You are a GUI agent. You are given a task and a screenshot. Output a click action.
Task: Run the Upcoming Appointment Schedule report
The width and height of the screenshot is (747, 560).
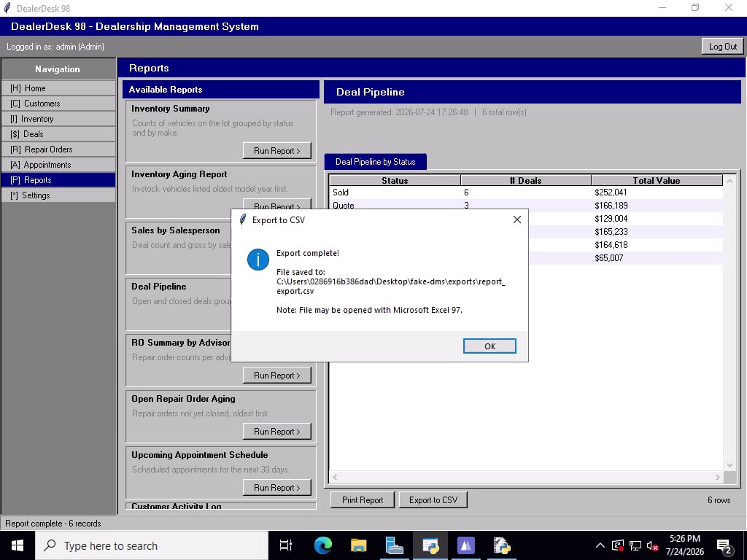click(276, 488)
